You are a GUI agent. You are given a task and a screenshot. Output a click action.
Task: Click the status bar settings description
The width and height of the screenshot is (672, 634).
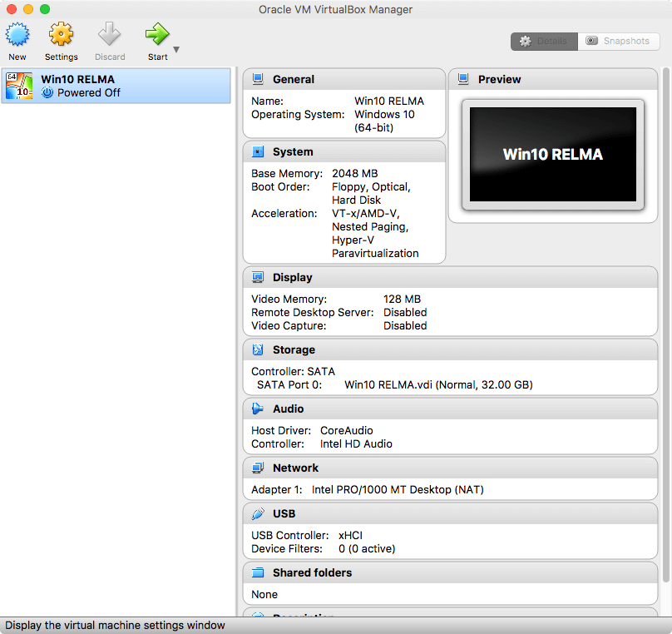click(x=115, y=625)
